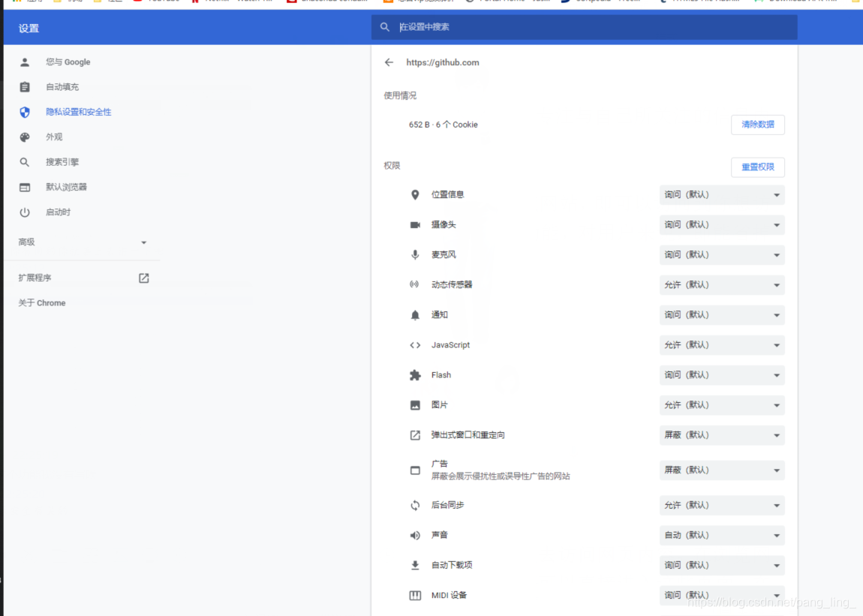Viewport: 863px width, 616px height.
Task: Click the magnifier icon for 搜索引擎
Action: (25, 162)
